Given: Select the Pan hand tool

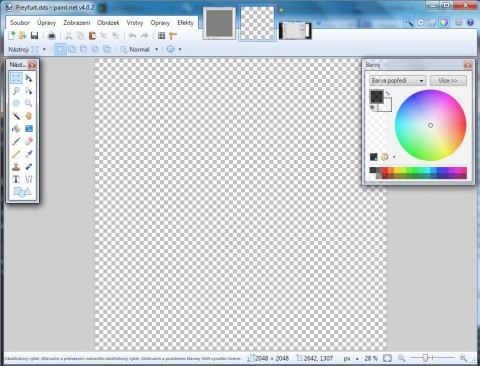Looking at the screenshot, I should (x=29, y=116).
